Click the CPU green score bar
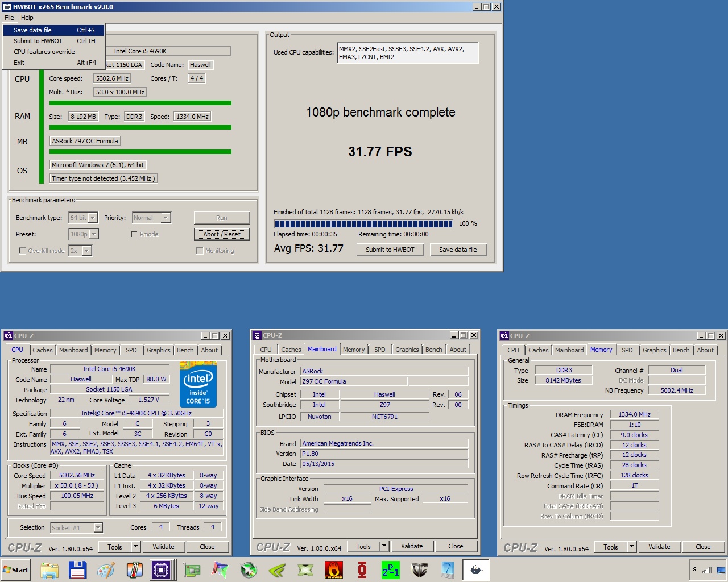The height and width of the screenshot is (582, 728). click(x=140, y=103)
